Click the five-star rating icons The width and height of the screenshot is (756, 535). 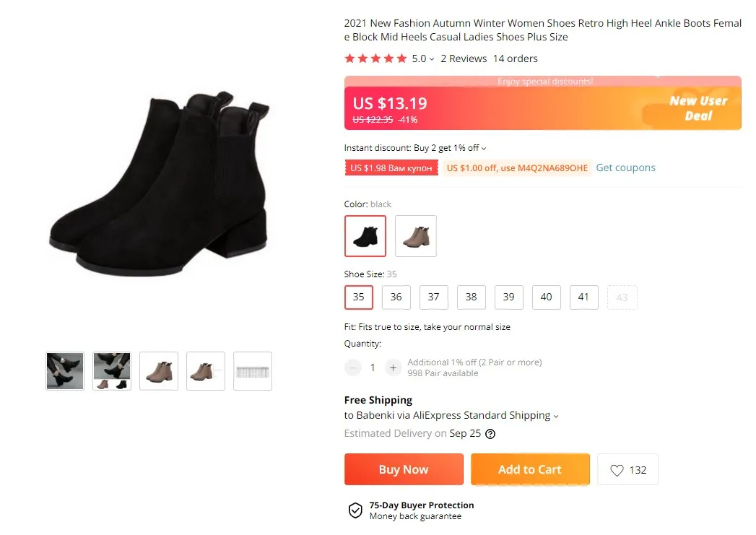pyautogui.click(x=375, y=58)
